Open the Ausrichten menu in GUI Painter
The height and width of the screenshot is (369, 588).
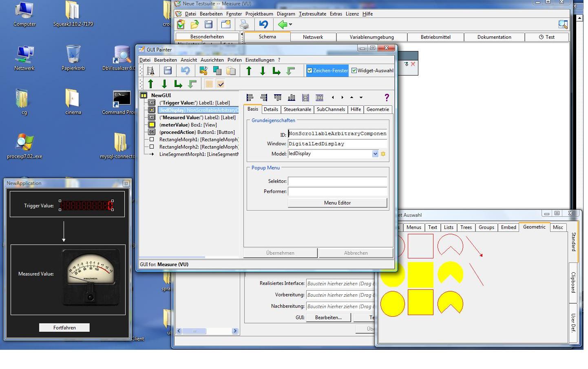(212, 60)
